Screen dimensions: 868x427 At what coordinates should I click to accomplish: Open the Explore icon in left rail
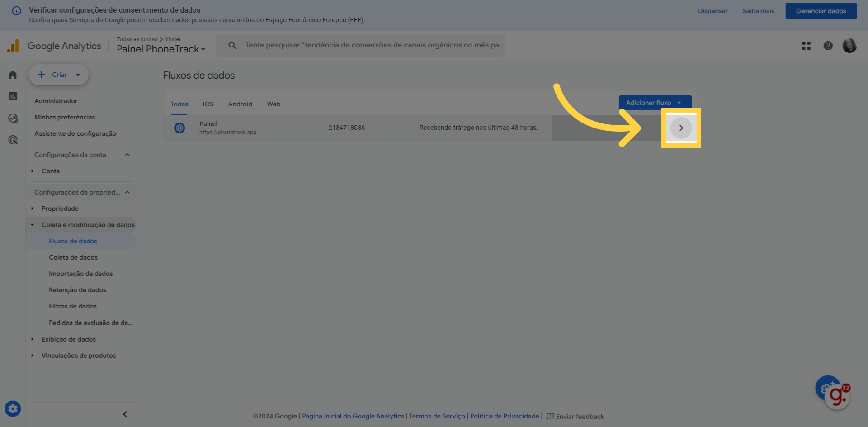[x=13, y=118]
